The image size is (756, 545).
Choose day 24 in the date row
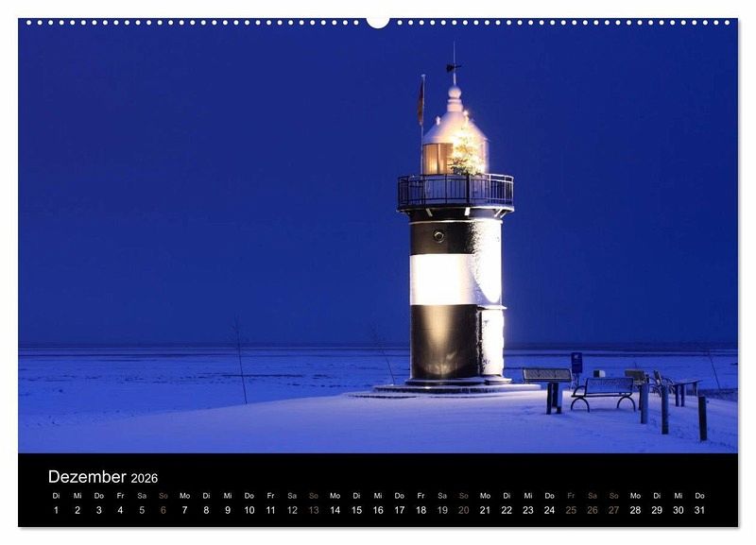[x=549, y=510]
